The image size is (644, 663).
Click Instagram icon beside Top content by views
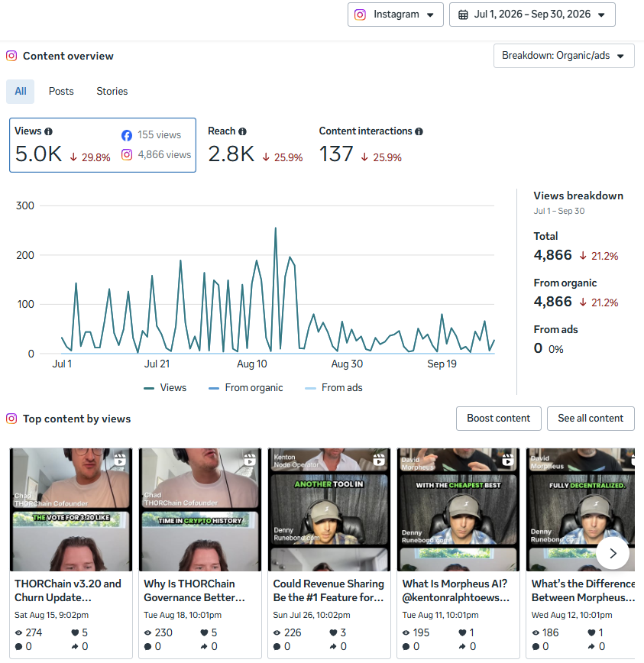tap(11, 419)
